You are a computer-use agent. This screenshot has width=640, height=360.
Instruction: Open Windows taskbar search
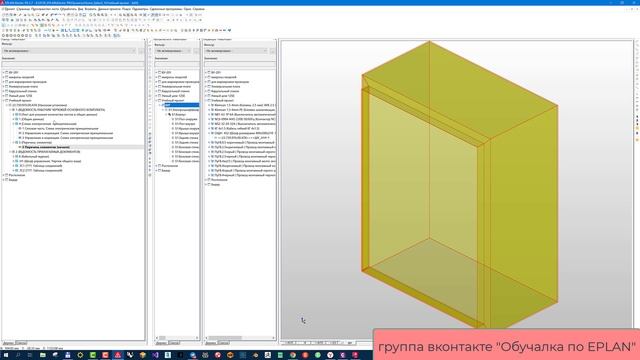coord(18,355)
